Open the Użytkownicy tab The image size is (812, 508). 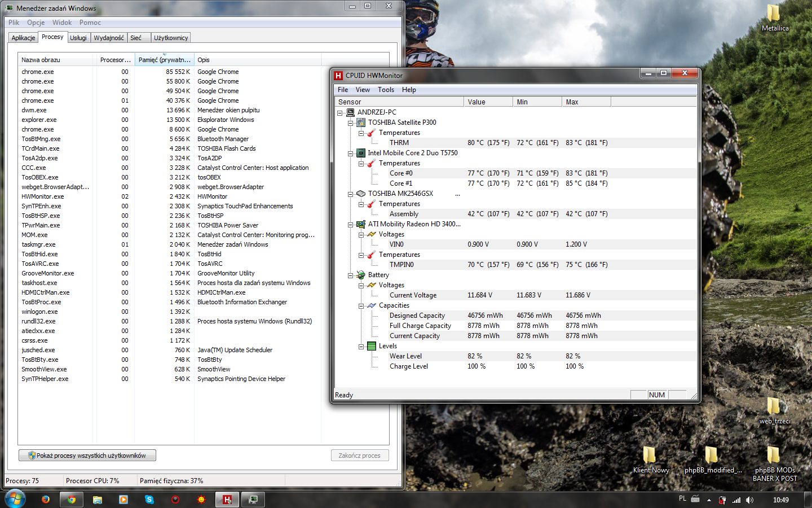(x=171, y=38)
